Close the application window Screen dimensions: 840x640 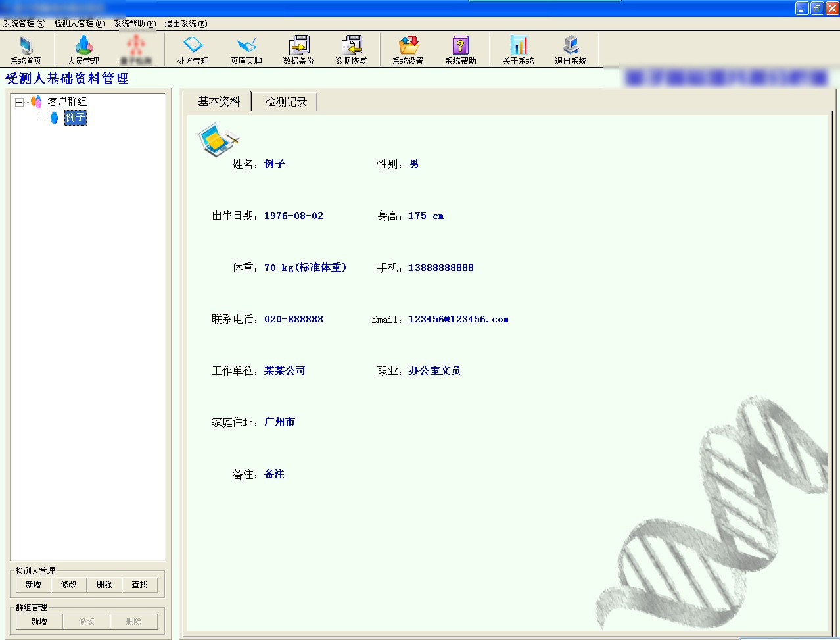(832, 8)
